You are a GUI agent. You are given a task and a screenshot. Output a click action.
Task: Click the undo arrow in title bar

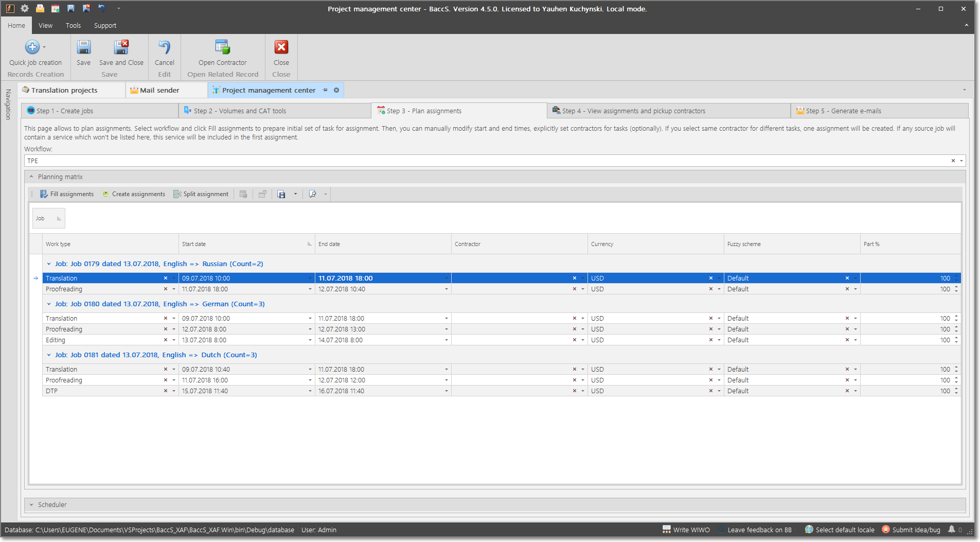pos(102,8)
